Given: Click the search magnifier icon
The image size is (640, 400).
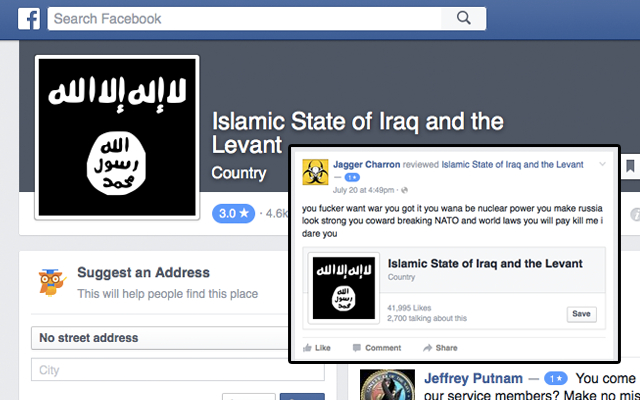Looking at the screenshot, I should click(x=464, y=18).
